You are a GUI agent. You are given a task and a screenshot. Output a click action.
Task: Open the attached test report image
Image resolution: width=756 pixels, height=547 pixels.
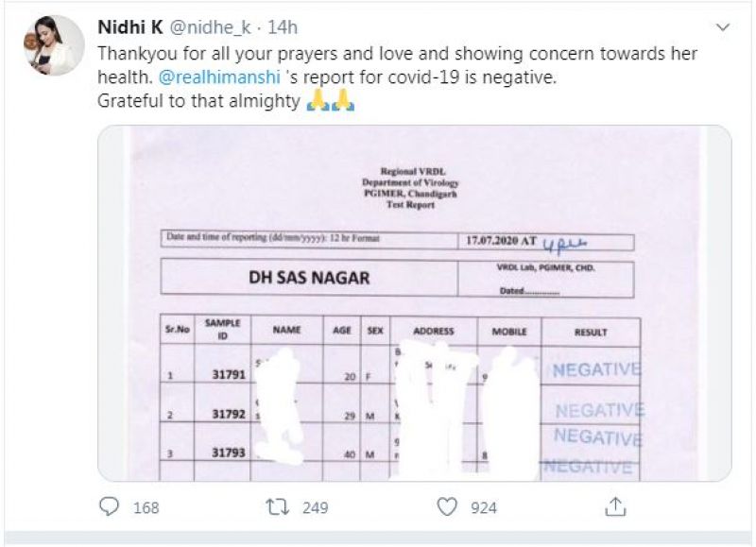[x=414, y=302]
